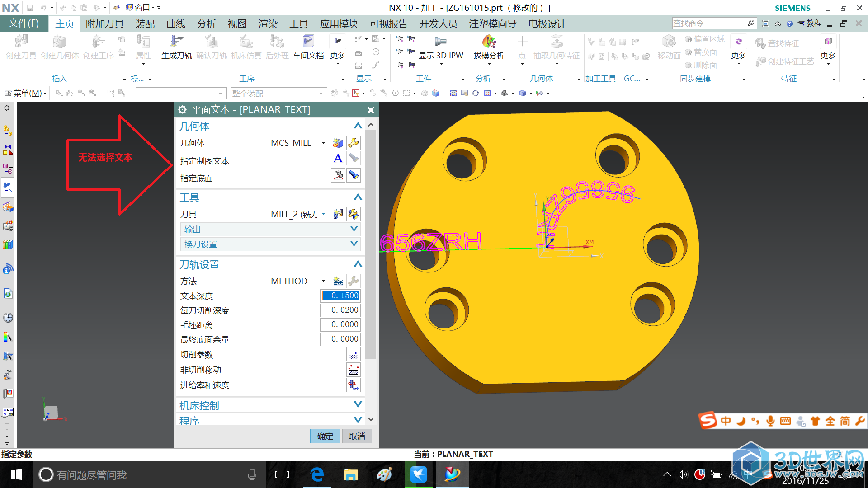Screen dimensions: 868x488
Task: Click the Save icon in title bar
Action: pyautogui.click(x=30, y=8)
